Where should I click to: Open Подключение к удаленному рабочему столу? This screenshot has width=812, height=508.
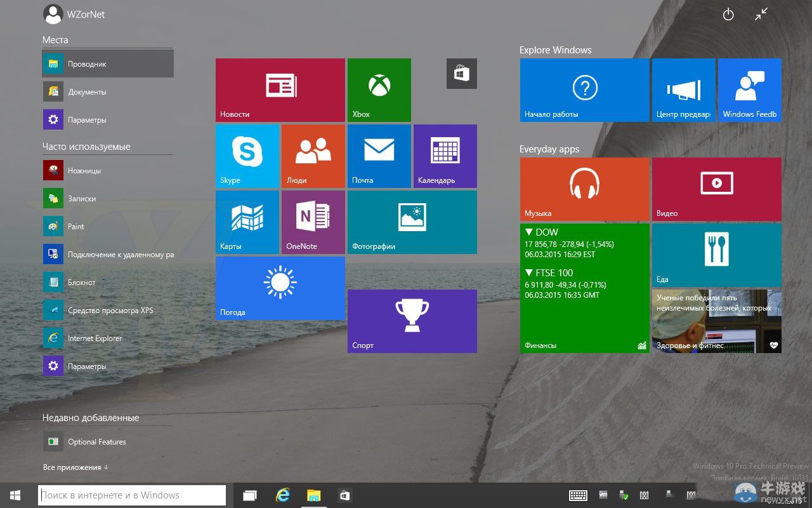tap(108, 254)
